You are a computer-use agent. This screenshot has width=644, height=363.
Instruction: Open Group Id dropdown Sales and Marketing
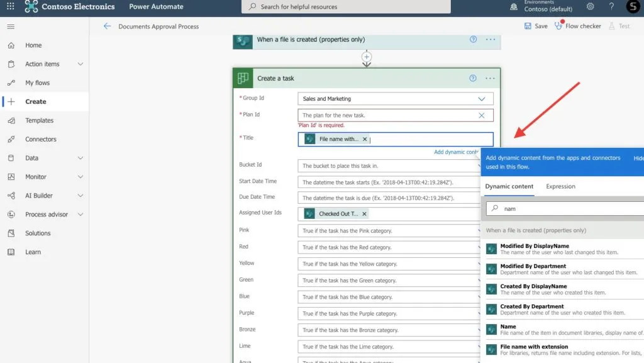tap(395, 99)
